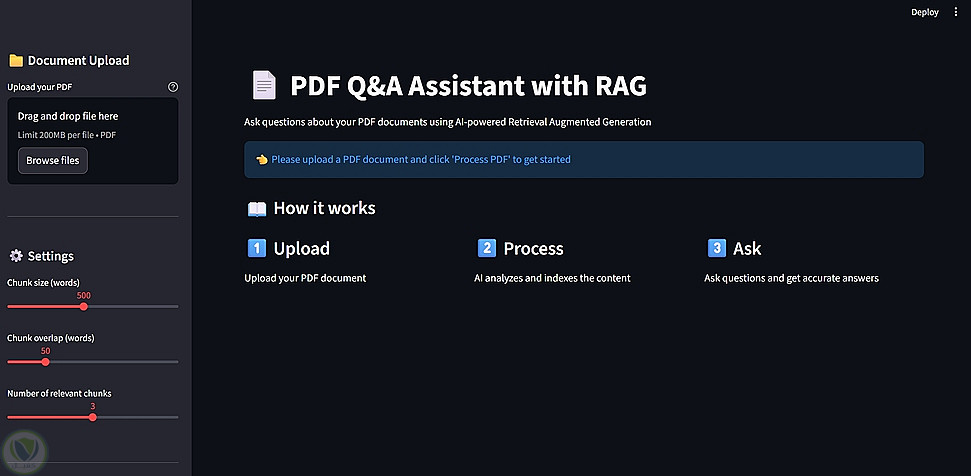971x476 pixels.
Task: Click the Chunk size slider handle
Action: pos(83,307)
